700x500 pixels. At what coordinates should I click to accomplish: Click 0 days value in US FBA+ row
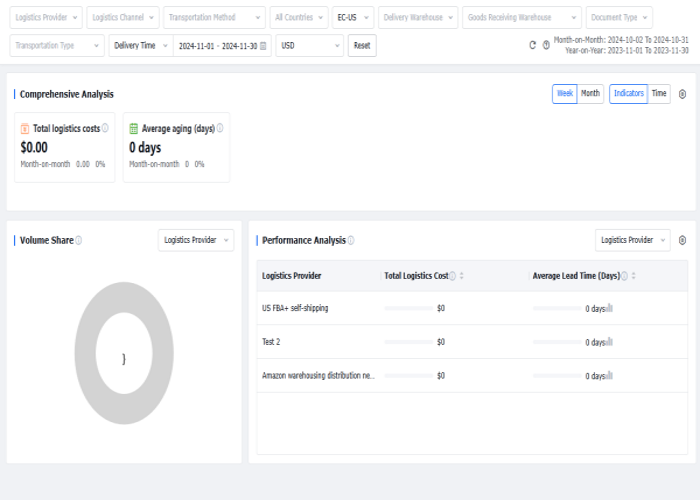click(x=595, y=308)
